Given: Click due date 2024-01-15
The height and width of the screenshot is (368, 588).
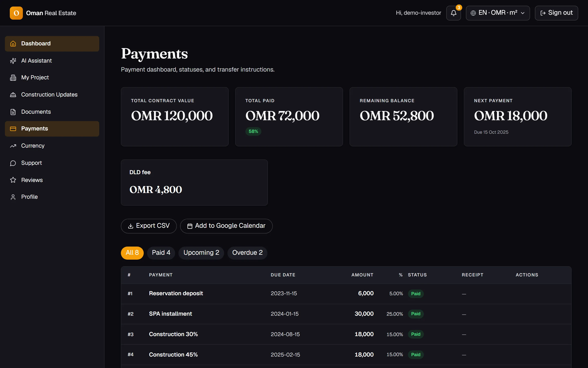Looking at the screenshot, I should coord(285,314).
